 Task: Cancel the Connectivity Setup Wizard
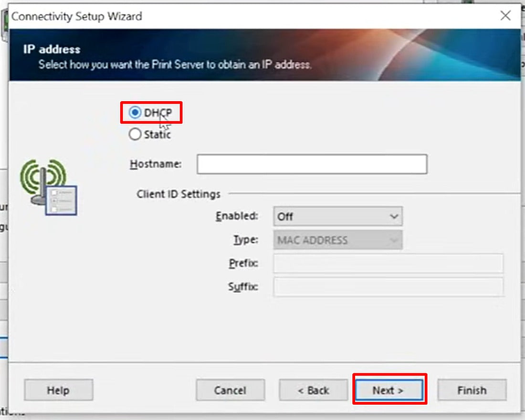[231, 390]
